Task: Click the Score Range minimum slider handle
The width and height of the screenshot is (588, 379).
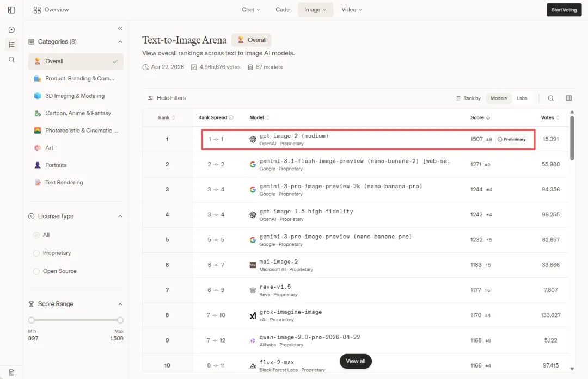Action: [x=32, y=320]
